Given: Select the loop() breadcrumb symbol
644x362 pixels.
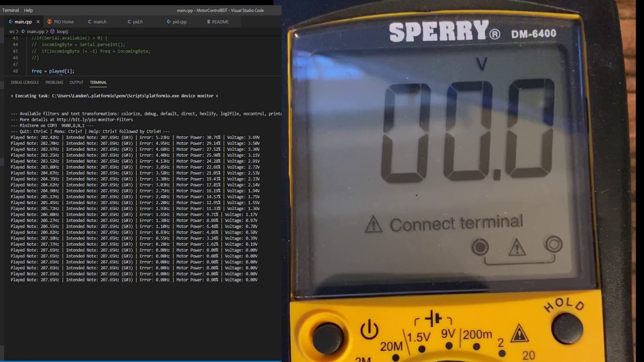Looking at the screenshot, I should (x=62, y=31).
